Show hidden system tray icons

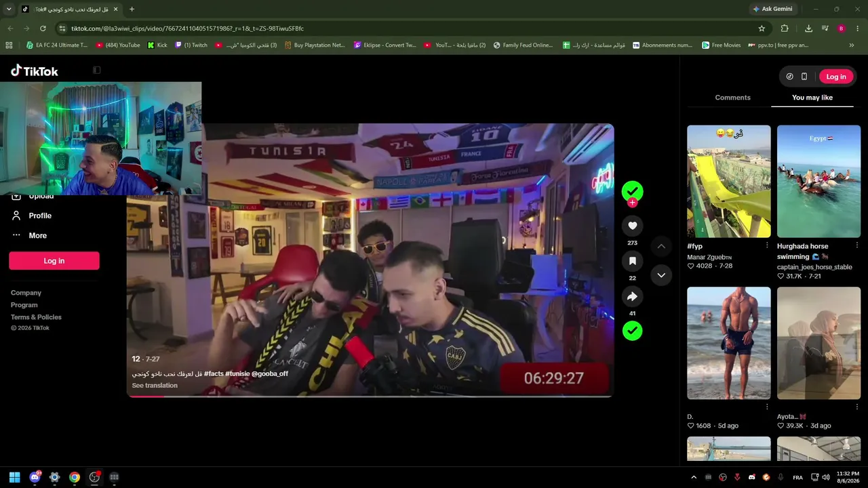click(x=694, y=477)
